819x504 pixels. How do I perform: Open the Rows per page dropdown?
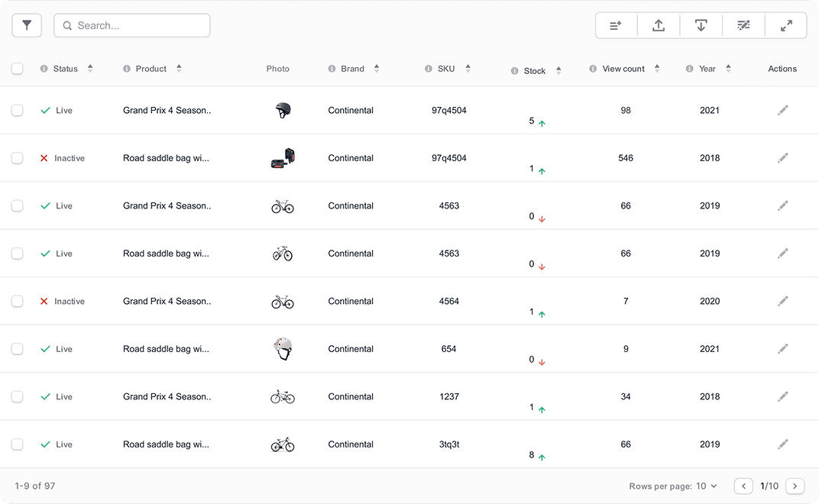coord(707,486)
